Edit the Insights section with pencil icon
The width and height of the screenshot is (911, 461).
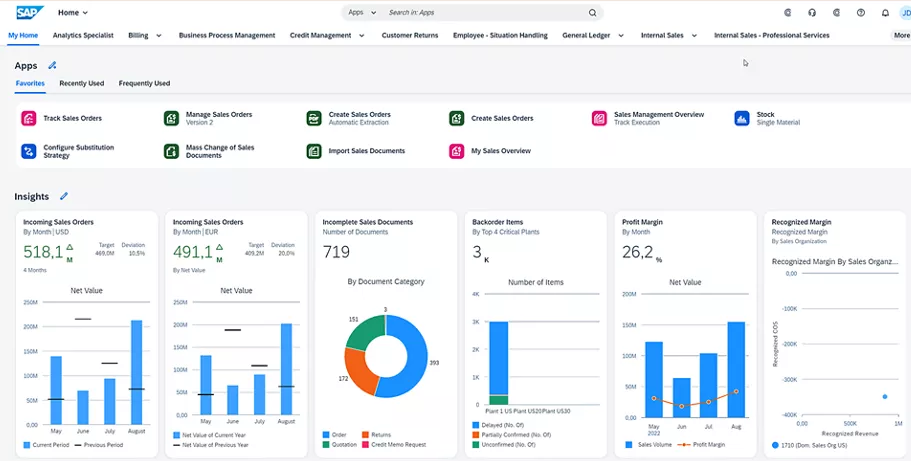64,196
